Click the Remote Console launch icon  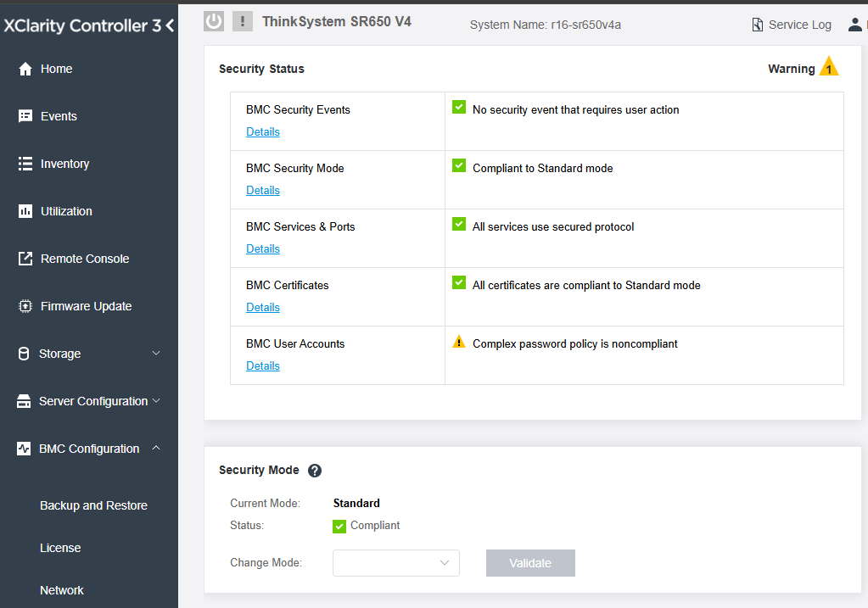pyautogui.click(x=25, y=259)
